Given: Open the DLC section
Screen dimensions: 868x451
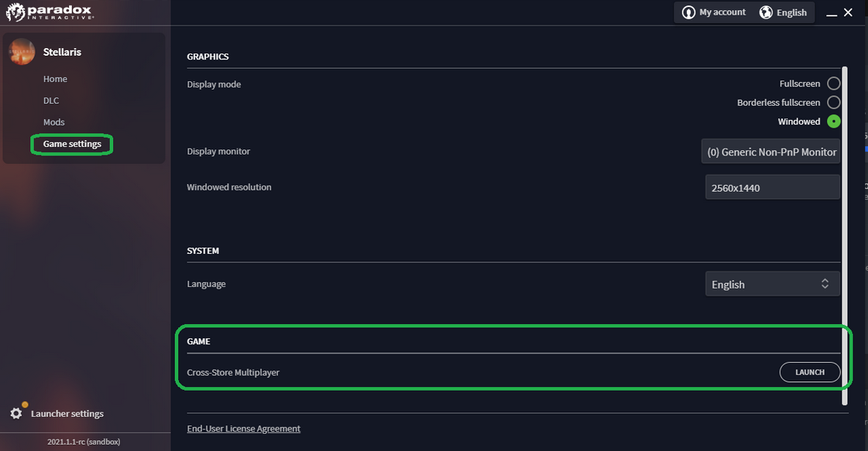Looking at the screenshot, I should 51,101.
